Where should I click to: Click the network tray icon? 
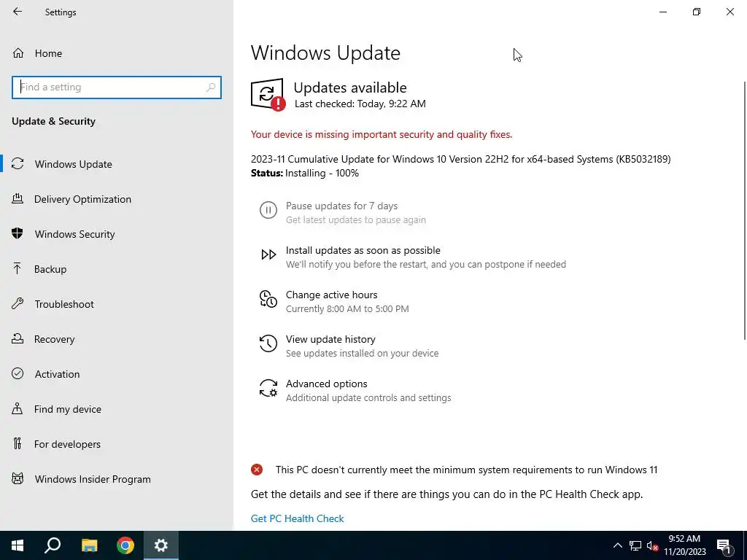tap(635, 545)
